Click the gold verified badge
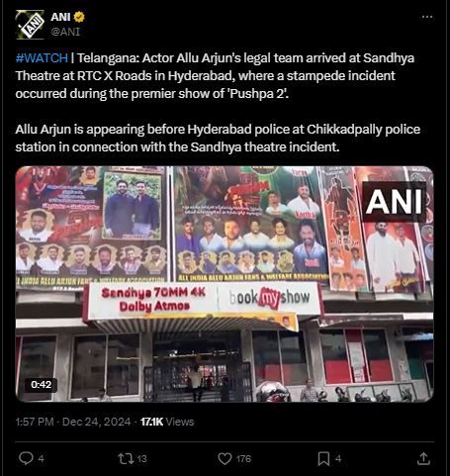This screenshot has height=476, width=450. tap(79, 17)
